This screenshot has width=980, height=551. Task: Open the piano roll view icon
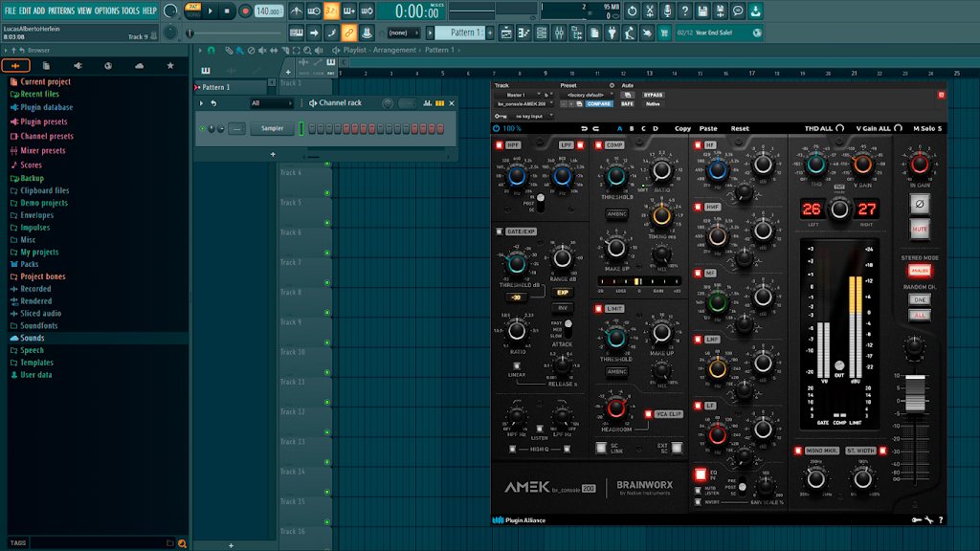523,33
